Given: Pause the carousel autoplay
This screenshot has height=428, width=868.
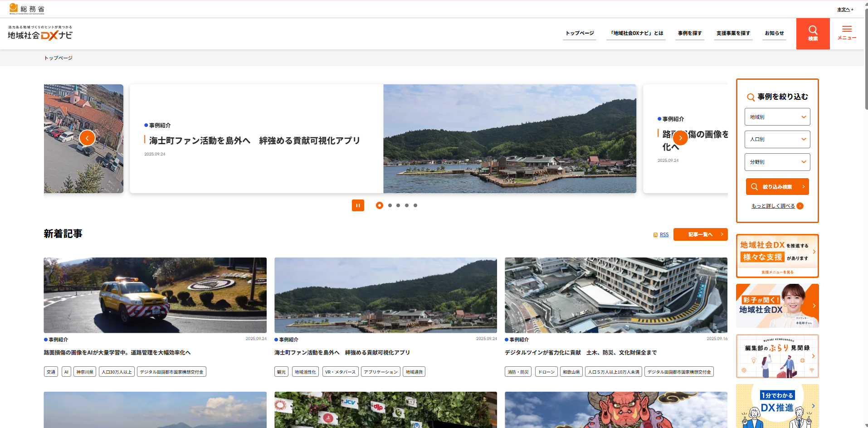Looking at the screenshot, I should tap(358, 205).
